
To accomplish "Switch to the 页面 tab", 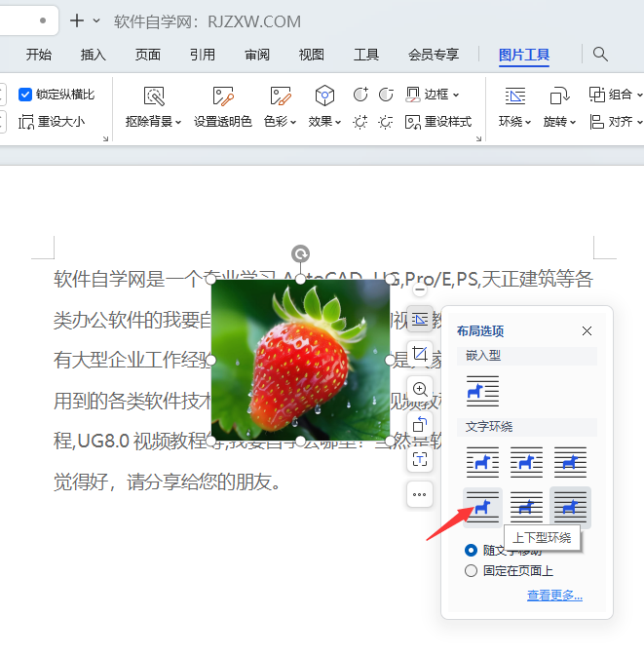I will point(148,55).
